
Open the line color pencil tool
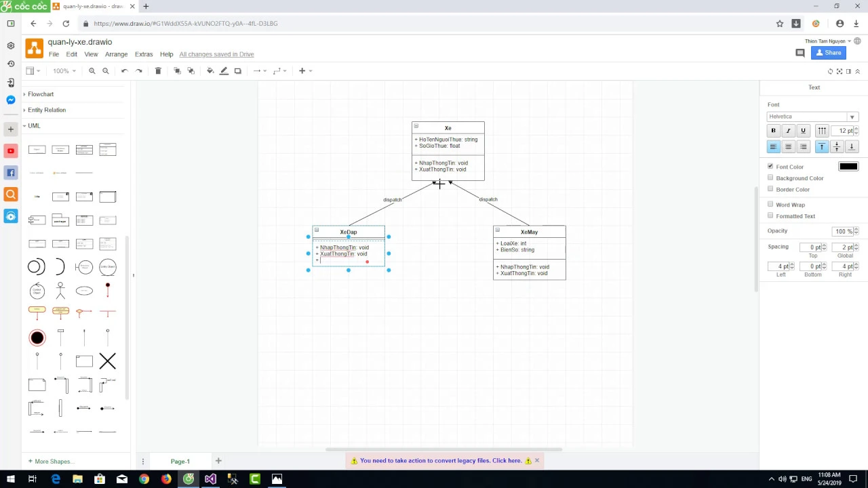coord(224,70)
